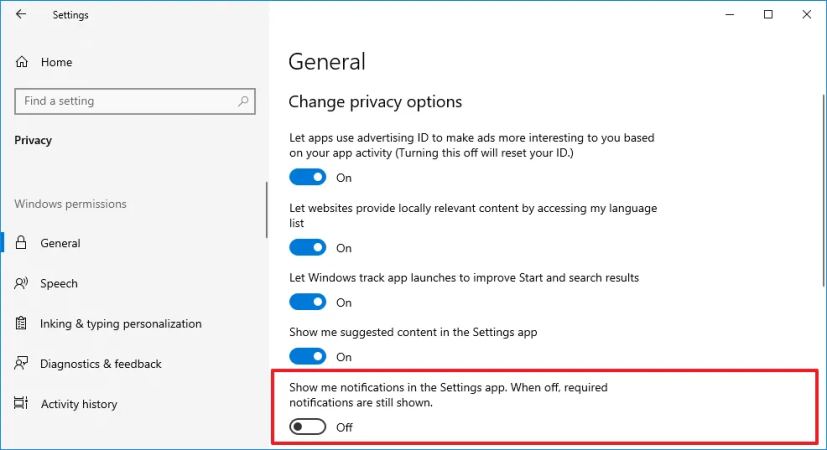Turn off advertising ID toggle
This screenshot has width=827, height=450.
(307, 177)
